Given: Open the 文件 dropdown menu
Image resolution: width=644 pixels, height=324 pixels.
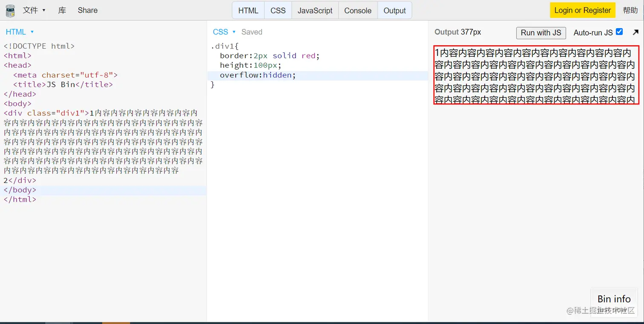Looking at the screenshot, I should [x=34, y=10].
